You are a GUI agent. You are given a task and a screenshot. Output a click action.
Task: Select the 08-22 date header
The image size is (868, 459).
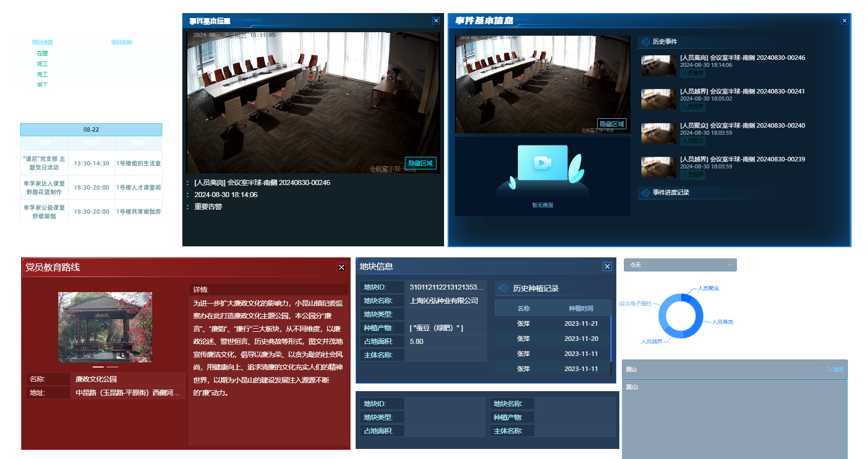(x=91, y=130)
